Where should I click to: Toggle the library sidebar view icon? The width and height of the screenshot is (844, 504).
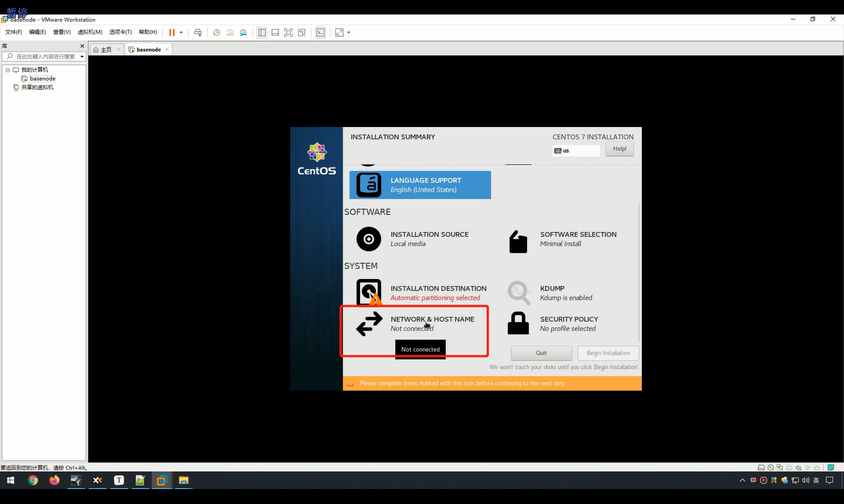pyautogui.click(x=262, y=33)
